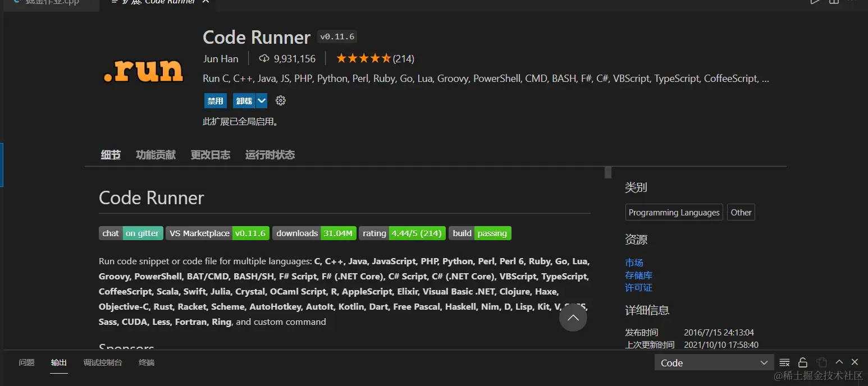Click the scroll-to-top arrow button
Viewport: 868px width, 386px height.
pyautogui.click(x=573, y=318)
